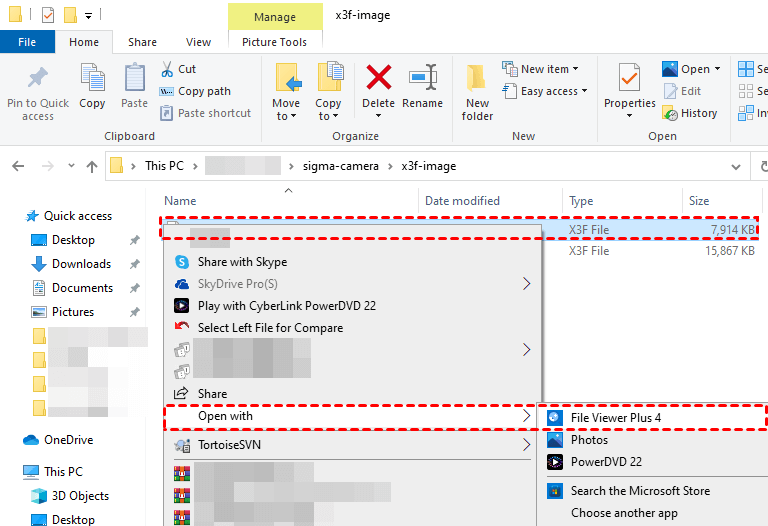Open the quick access toolbar customize arrow

point(89,16)
